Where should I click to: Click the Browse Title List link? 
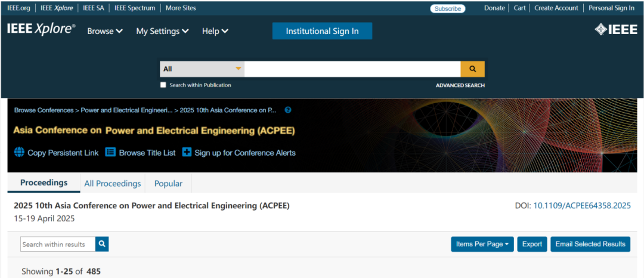click(147, 153)
